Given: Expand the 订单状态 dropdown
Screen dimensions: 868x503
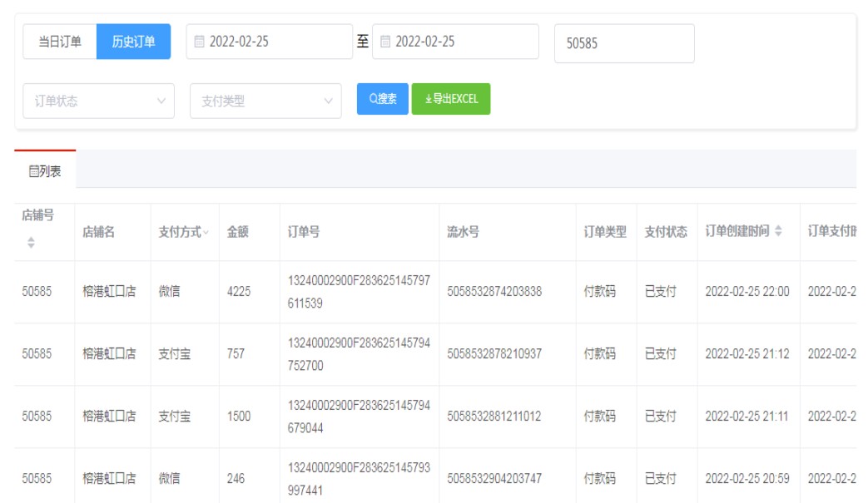Looking at the screenshot, I should (99, 101).
